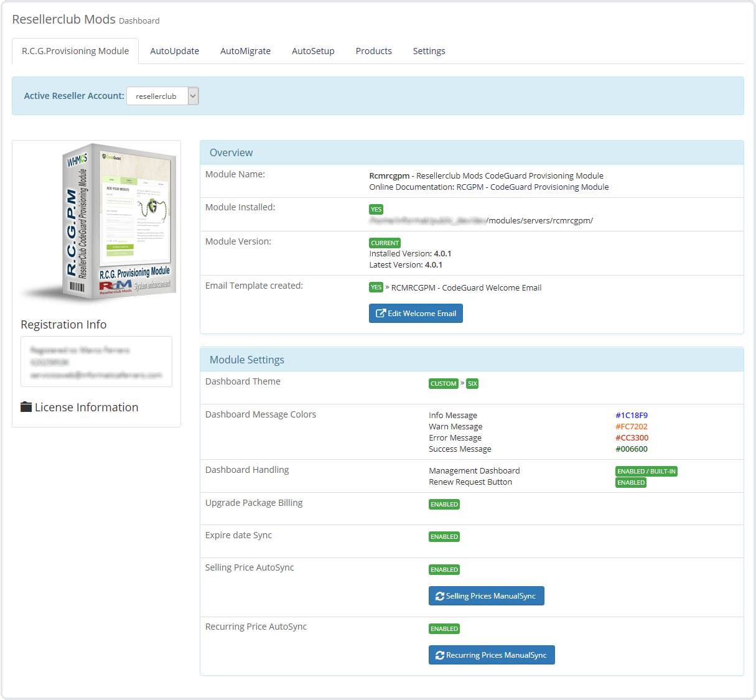Click the /modules/servers/rcmrcgpm/ path text
This screenshot has height=700, width=756.
pos(539,220)
